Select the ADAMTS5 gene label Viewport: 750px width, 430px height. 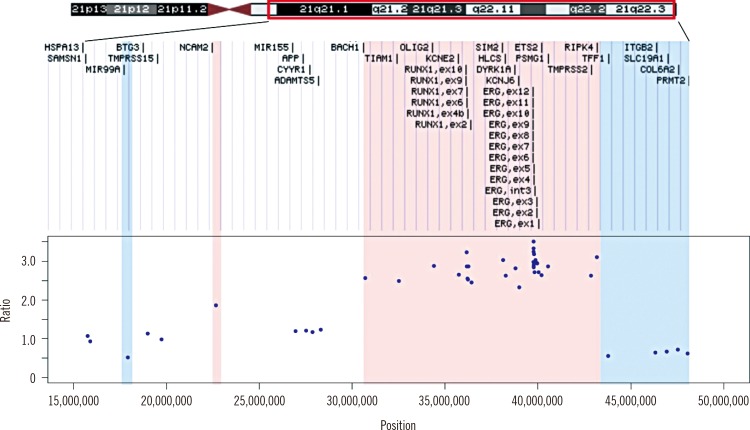295,80
